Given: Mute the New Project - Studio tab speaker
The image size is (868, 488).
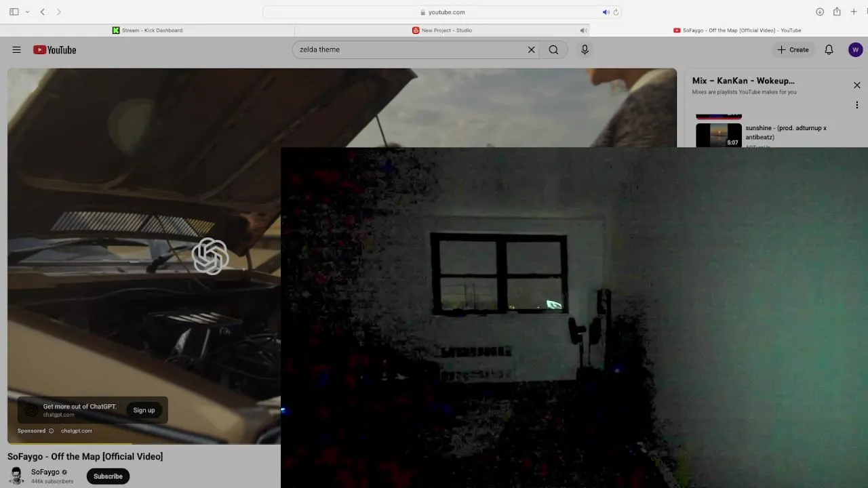Looking at the screenshot, I should [583, 30].
